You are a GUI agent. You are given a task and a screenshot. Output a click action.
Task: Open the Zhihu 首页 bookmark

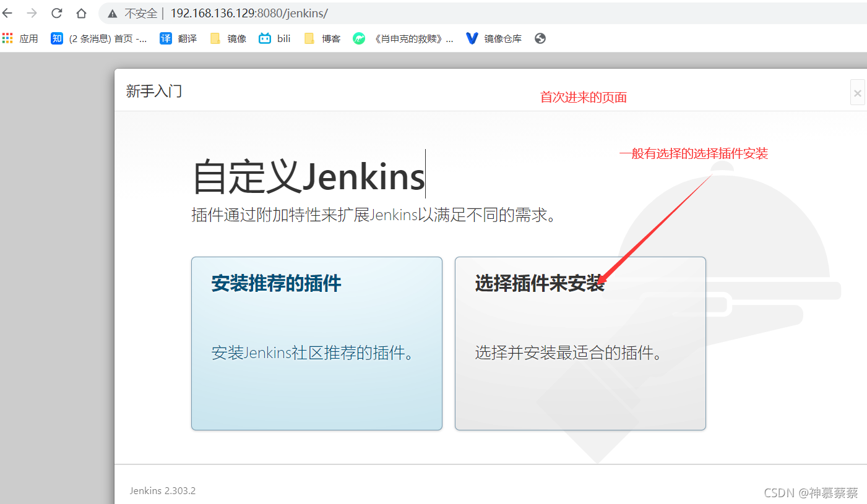[x=99, y=38]
